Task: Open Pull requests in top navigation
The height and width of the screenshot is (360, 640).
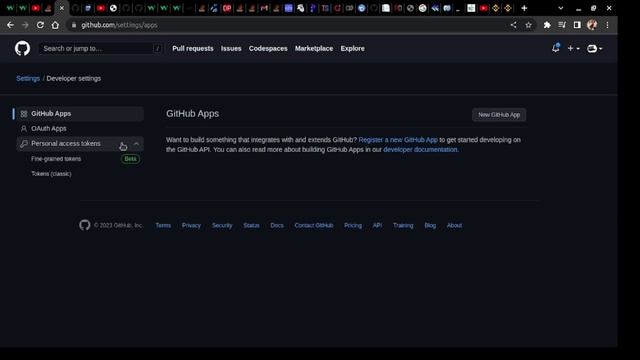Action: [x=193, y=49]
